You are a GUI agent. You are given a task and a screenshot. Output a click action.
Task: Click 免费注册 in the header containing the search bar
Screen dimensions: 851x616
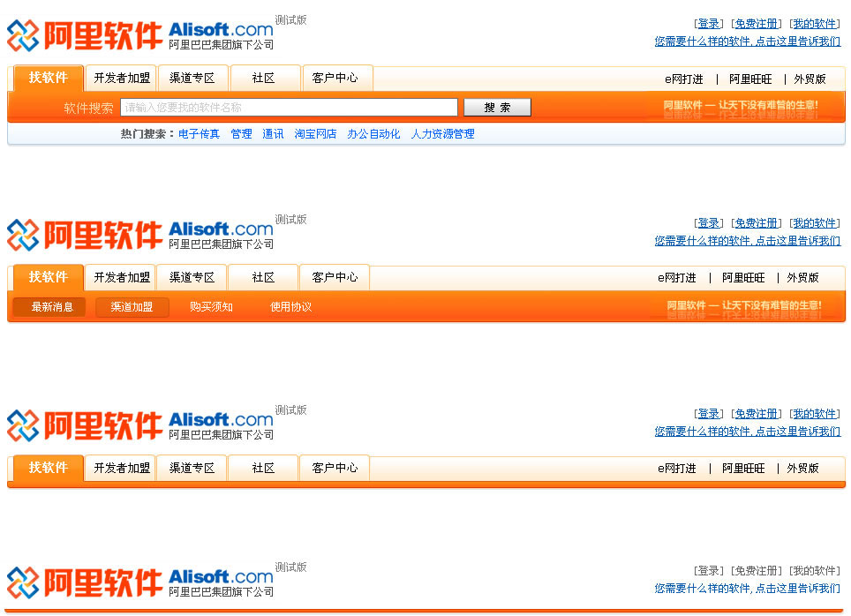(756, 24)
